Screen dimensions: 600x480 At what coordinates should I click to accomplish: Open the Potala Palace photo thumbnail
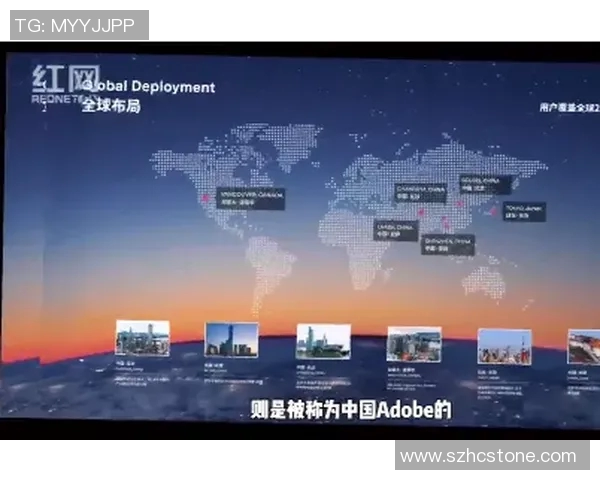tap(584, 346)
